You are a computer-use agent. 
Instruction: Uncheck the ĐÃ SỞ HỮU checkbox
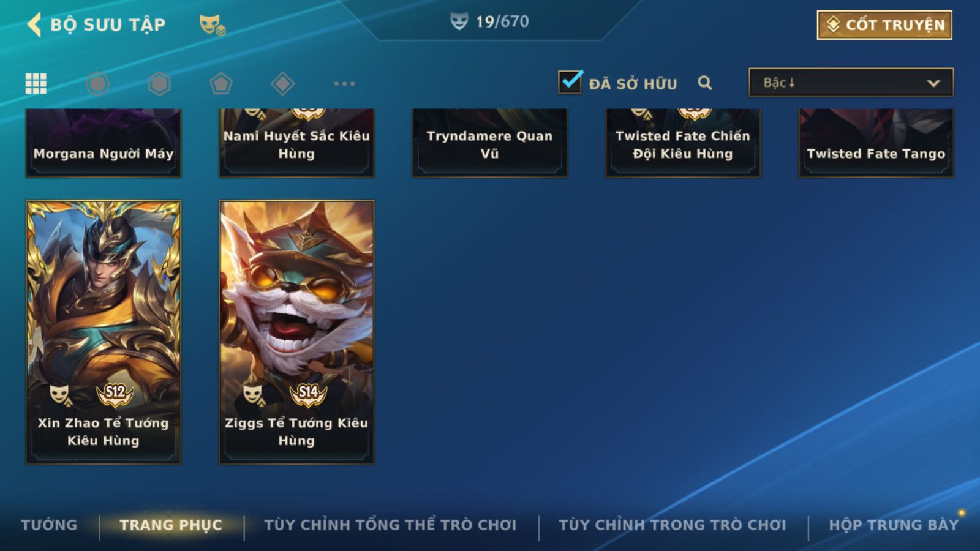click(570, 81)
